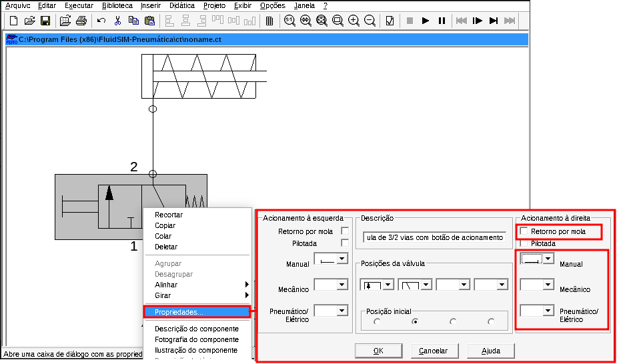Open left Mecânico actuation dropdown
Viewport: 617px width, 364px height.
[x=342, y=284]
